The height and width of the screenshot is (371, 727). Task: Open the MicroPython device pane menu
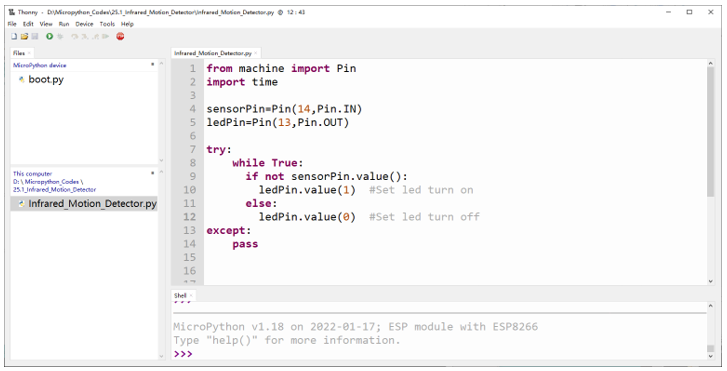point(153,64)
